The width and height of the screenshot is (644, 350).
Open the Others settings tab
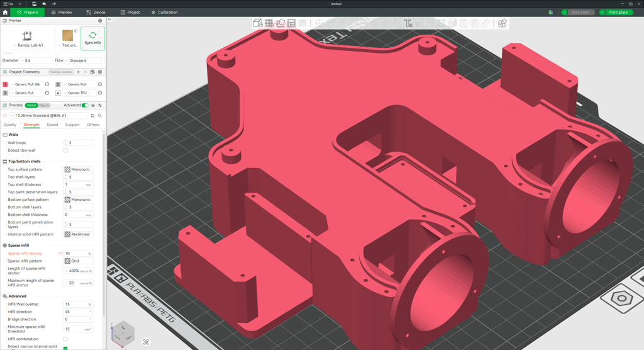click(x=93, y=125)
